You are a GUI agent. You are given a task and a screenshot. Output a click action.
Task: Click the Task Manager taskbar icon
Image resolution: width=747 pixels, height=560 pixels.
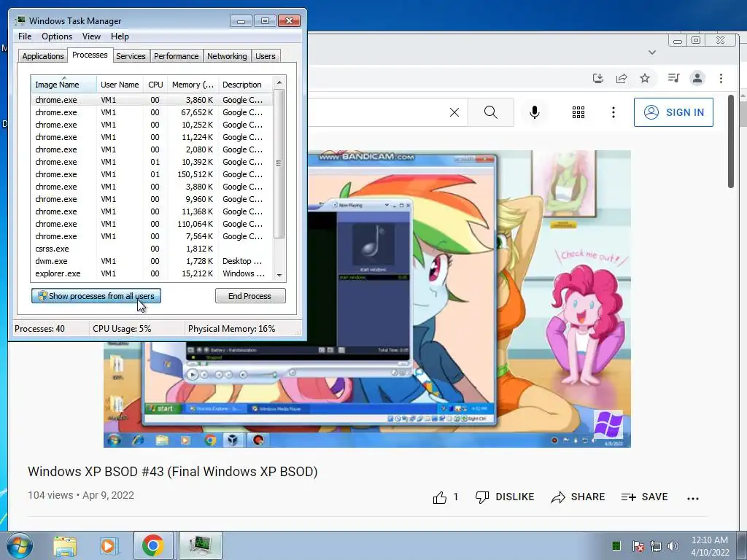pyautogui.click(x=200, y=545)
